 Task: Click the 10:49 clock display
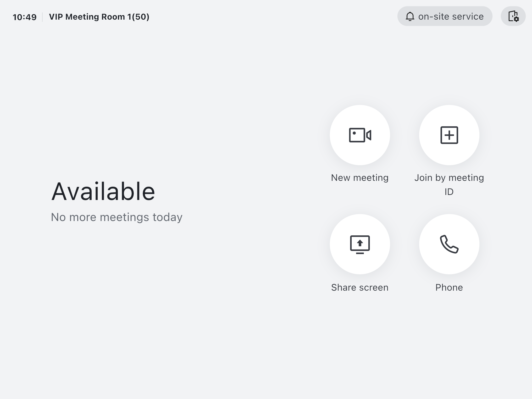pyautogui.click(x=25, y=17)
